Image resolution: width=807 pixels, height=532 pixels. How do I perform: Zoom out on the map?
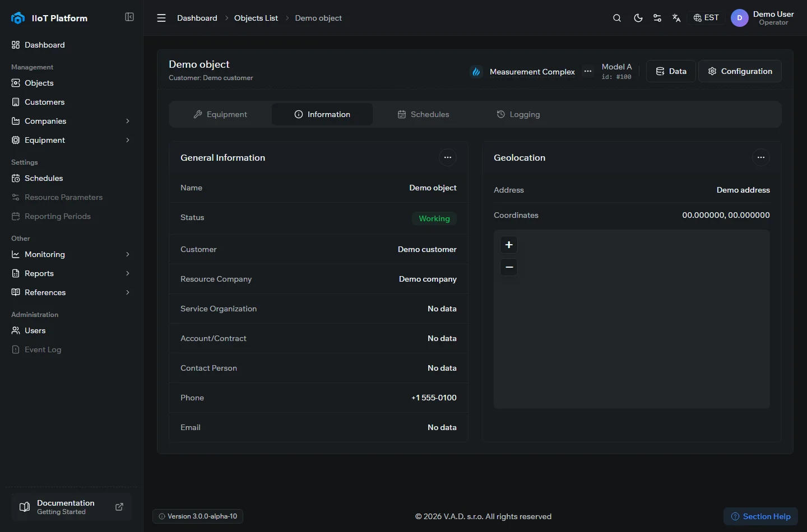tap(509, 267)
